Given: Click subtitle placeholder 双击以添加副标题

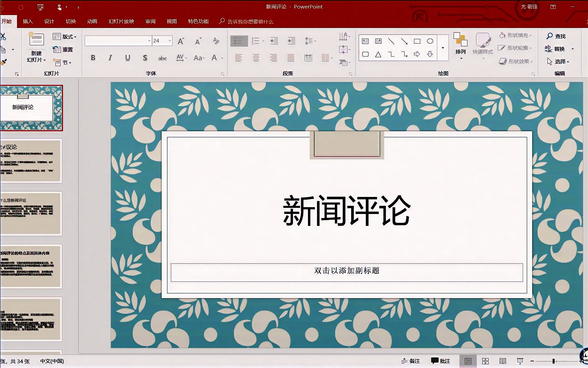Looking at the screenshot, I should [347, 272].
